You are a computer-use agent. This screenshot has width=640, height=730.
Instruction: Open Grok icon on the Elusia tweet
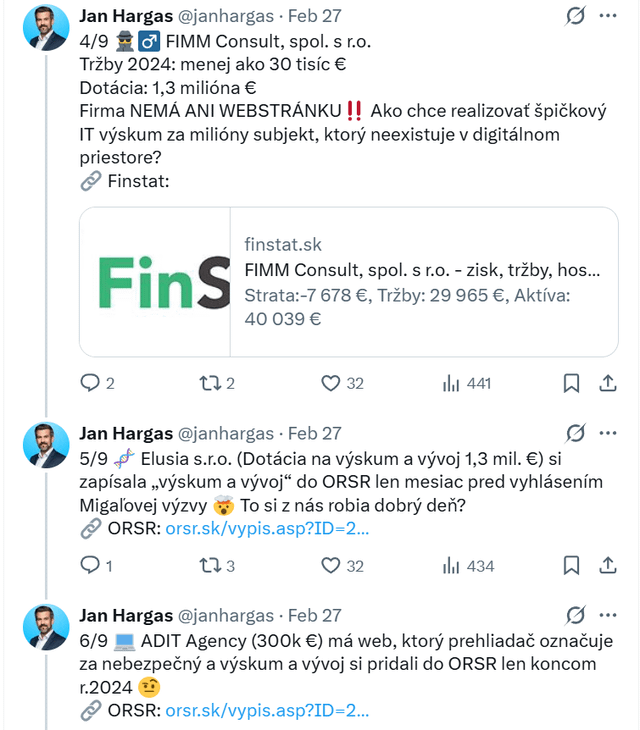pos(575,433)
